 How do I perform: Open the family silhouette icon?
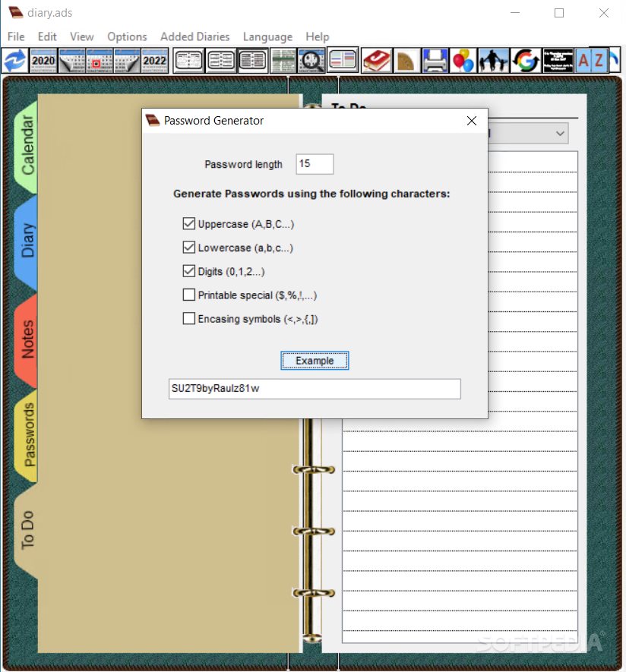494,61
